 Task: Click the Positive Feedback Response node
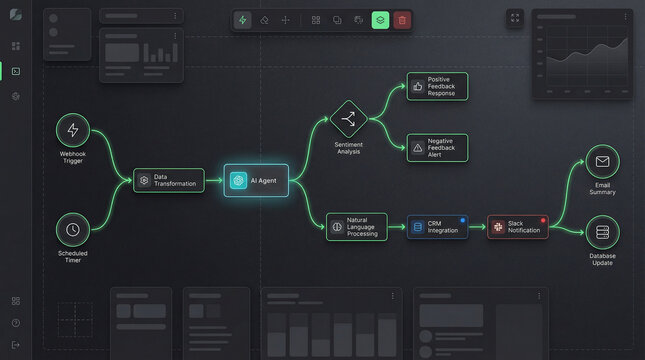pos(437,86)
